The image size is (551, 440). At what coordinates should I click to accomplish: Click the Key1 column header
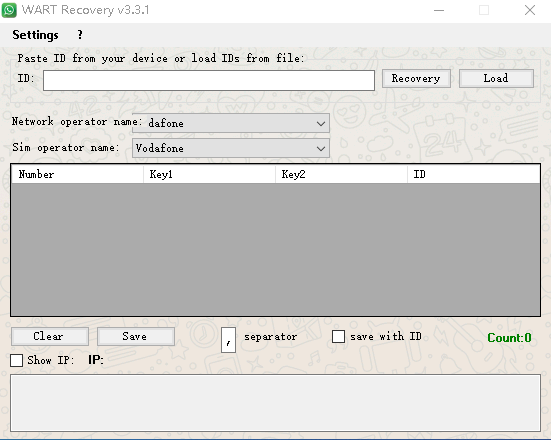coord(209,174)
